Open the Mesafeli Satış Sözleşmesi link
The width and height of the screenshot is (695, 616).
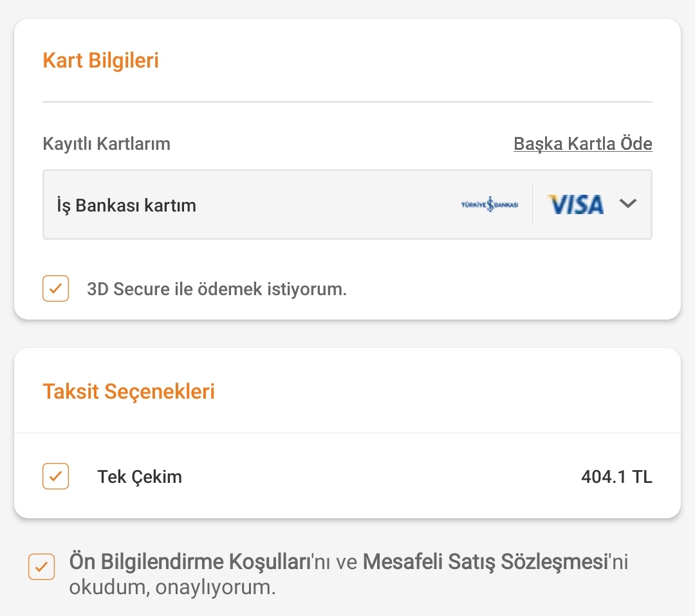pyautogui.click(x=486, y=562)
